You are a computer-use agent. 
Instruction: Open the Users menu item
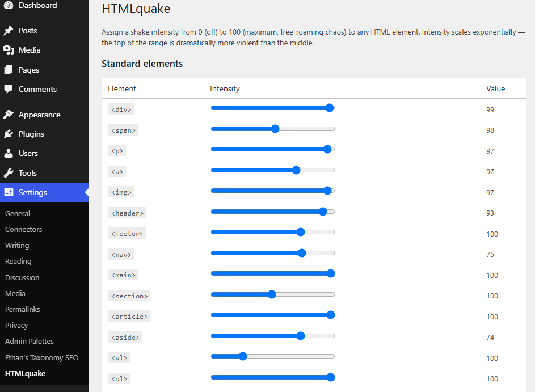44,153
